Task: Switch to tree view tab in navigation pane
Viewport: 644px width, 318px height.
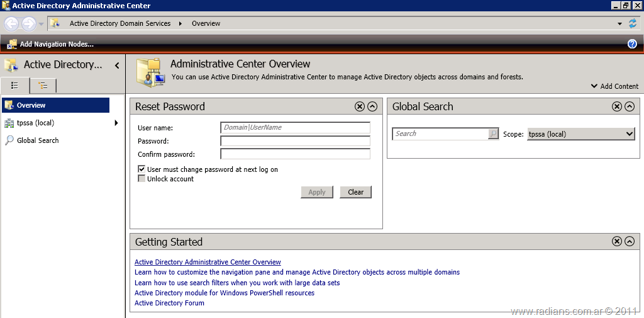Action: (x=43, y=86)
